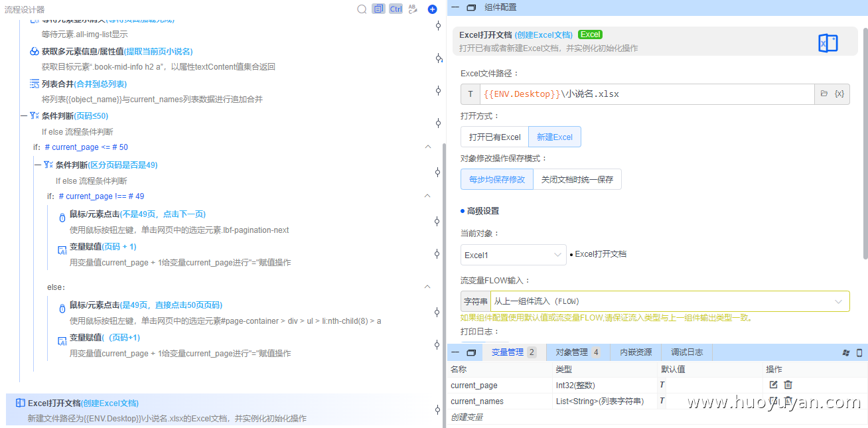This screenshot has height=428, width=868.
Task: Switch to the 对象管理 tab
Action: (577, 352)
